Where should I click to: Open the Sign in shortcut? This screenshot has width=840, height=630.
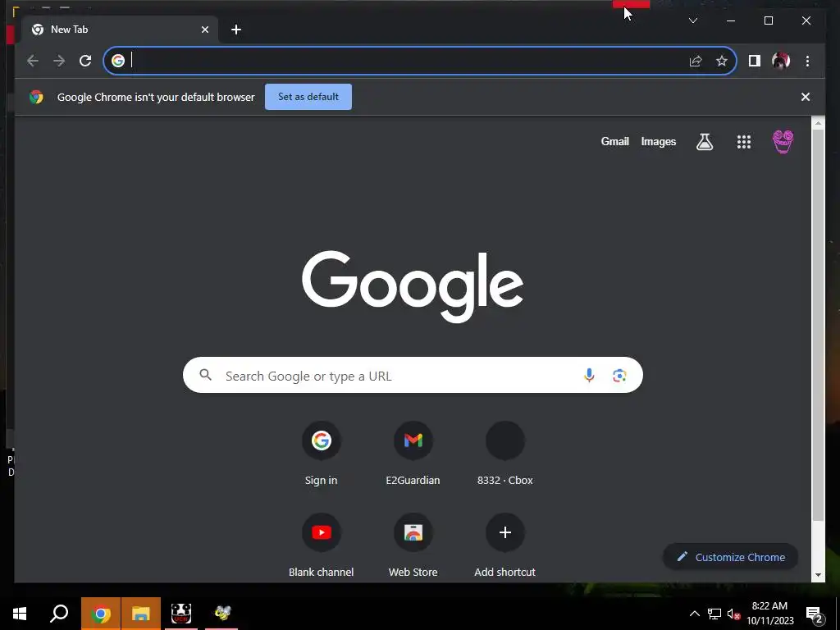322,454
